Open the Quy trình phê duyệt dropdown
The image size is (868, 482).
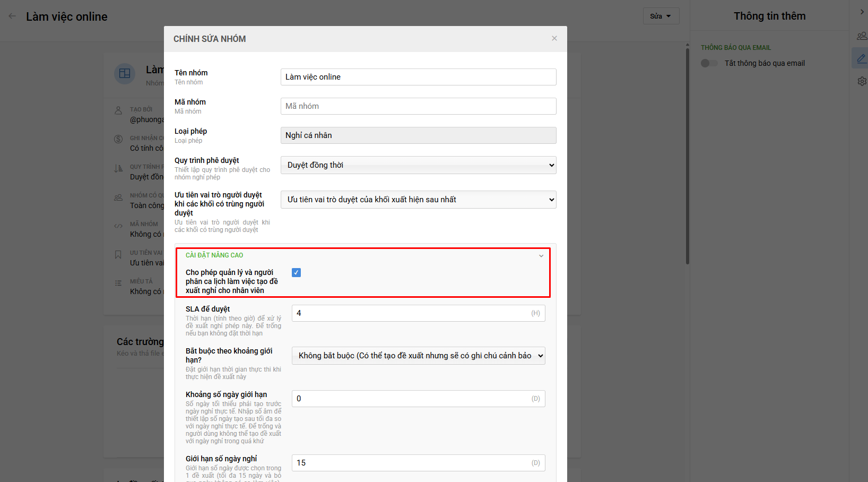[x=418, y=165]
